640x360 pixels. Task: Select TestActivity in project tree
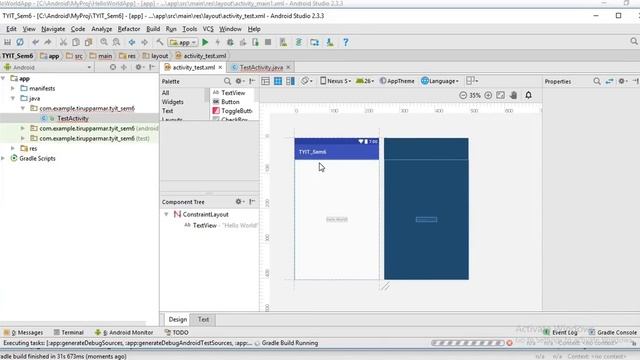click(x=73, y=118)
